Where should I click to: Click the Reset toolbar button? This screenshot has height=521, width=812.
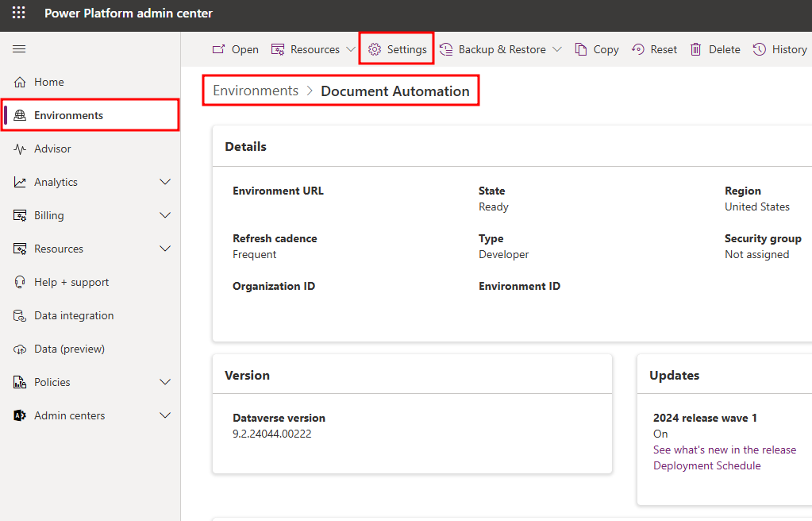(x=654, y=49)
